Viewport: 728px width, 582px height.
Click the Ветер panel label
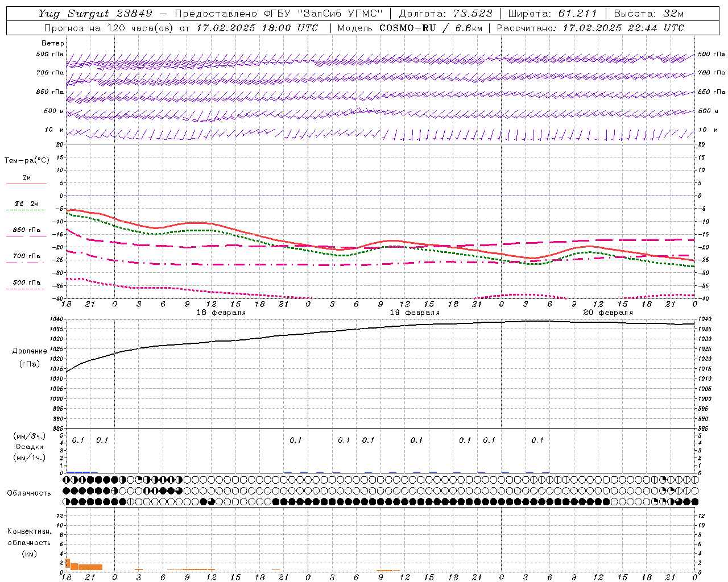tap(53, 43)
